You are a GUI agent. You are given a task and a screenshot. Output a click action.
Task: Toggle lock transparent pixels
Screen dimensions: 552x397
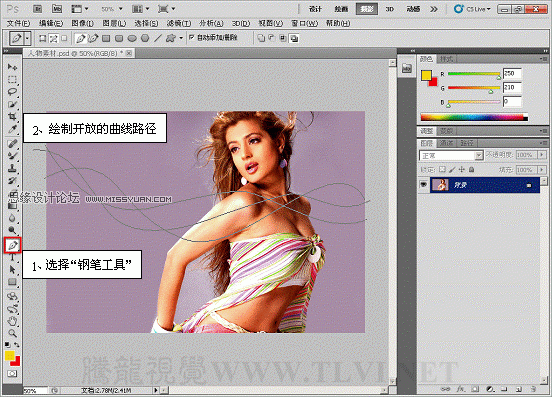click(443, 170)
